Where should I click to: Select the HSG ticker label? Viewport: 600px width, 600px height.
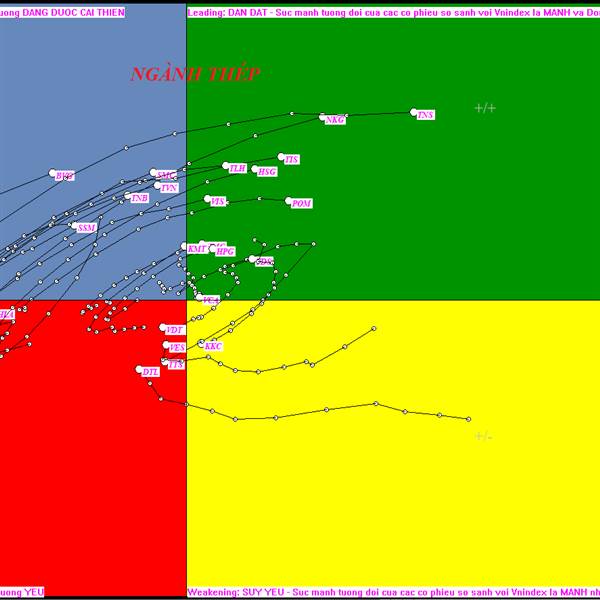coord(267,172)
